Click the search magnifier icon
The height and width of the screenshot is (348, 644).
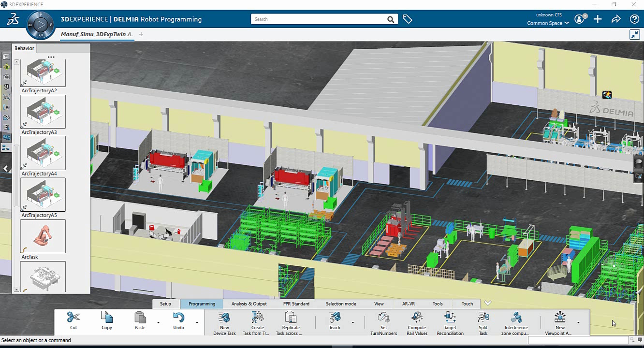coord(391,19)
